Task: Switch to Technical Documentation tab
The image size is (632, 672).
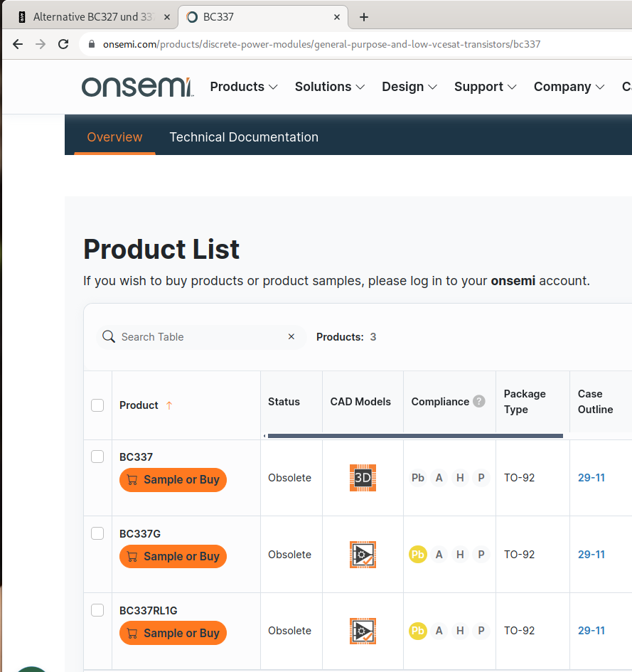Action: pyautogui.click(x=244, y=137)
